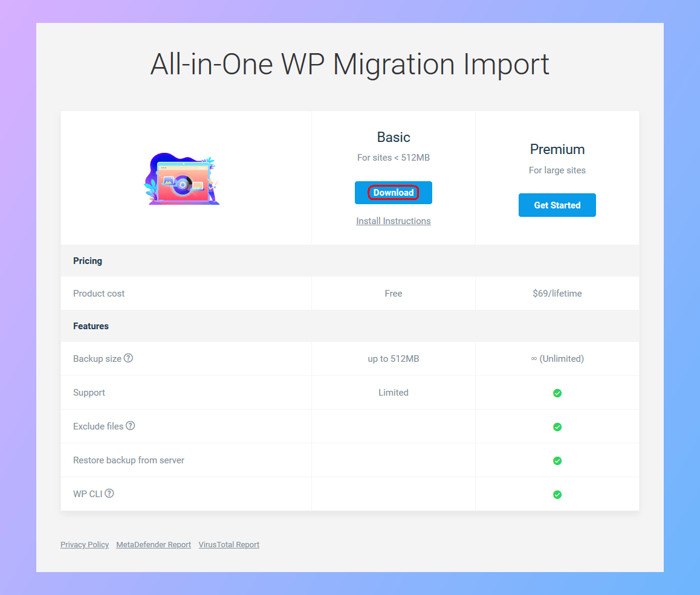Click the Basic plan title
Screen dimensions: 700x595
pos(394,137)
